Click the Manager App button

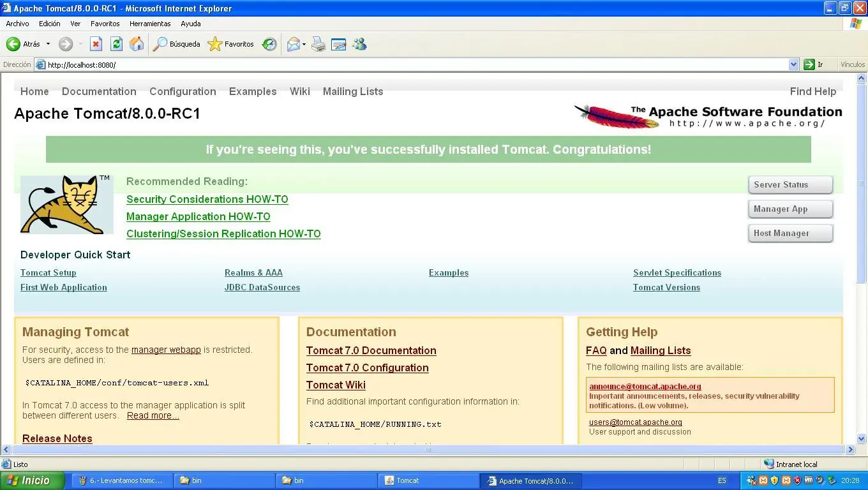click(790, 209)
